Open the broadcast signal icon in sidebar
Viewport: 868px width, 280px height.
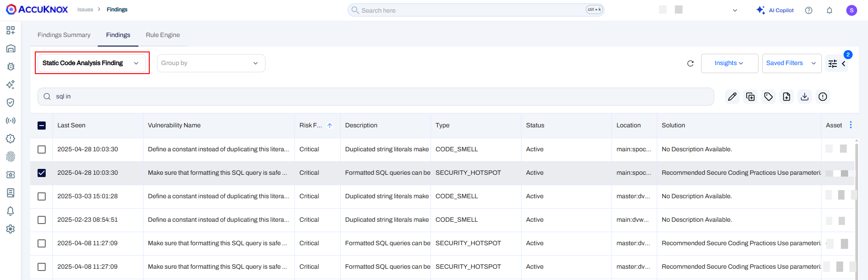pos(10,121)
